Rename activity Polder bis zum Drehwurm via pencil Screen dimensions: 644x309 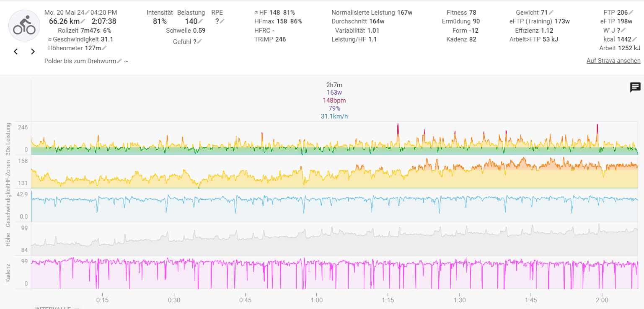pos(119,61)
